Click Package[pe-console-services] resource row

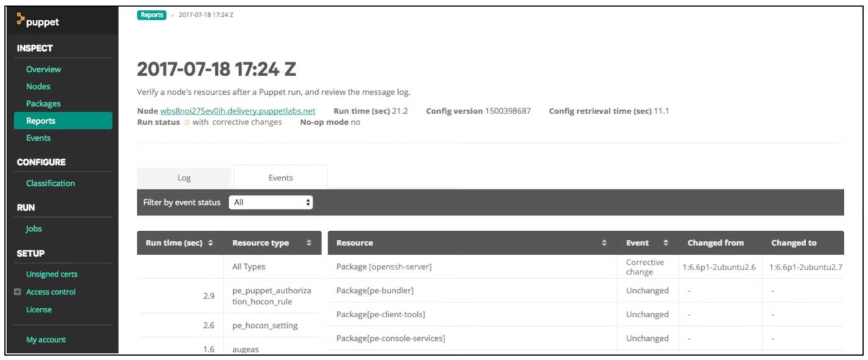391,338
